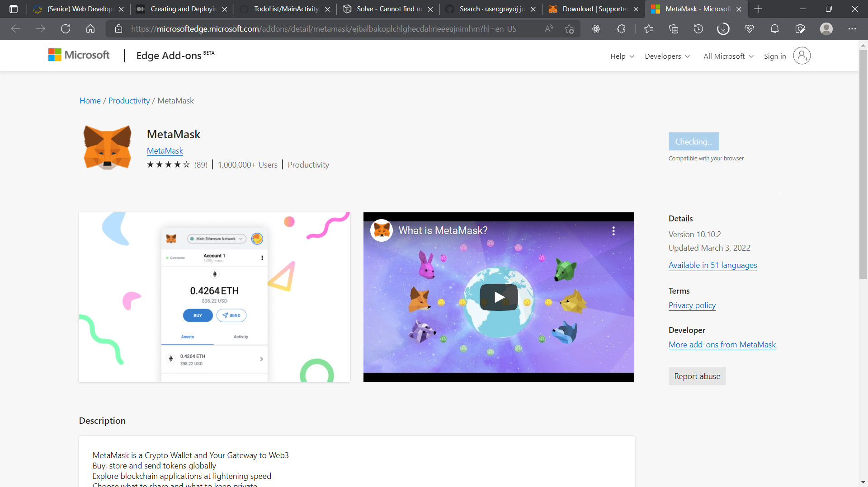The image size is (868, 487).
Task: Open video options three-dot menu
Action: click(x=613, y=231)
